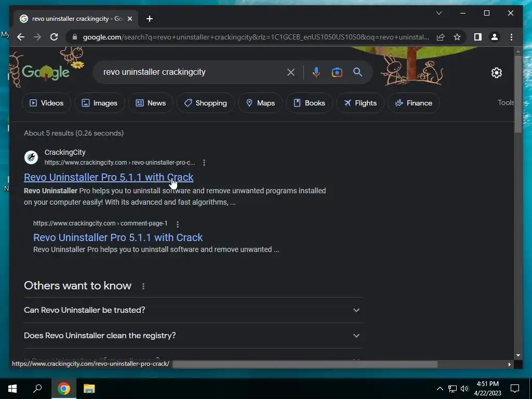Filter results by Finance
Screen dimensions: 532x399
(x=414, y=103)
